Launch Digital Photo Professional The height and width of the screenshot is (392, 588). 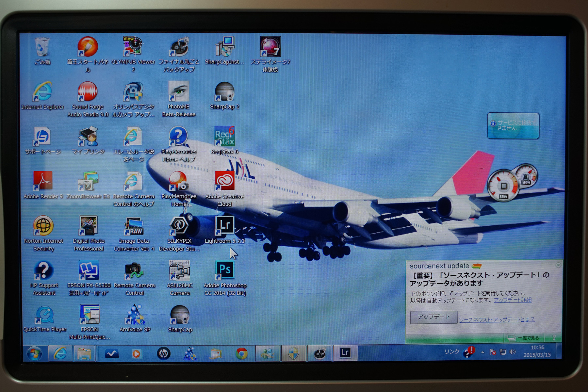88,234
